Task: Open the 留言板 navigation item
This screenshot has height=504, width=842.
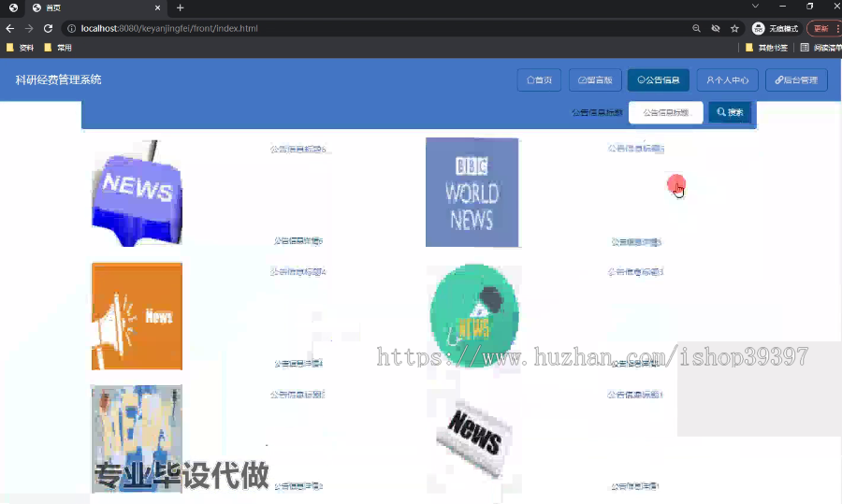Action: [595, 80]
